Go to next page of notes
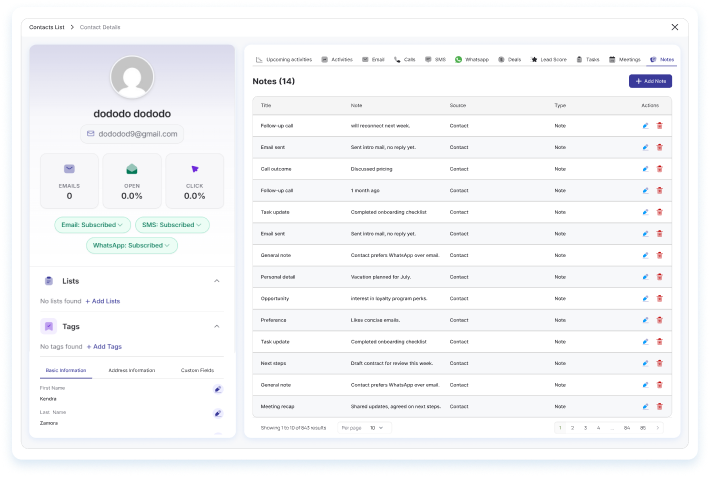The height and width of the screenshot is (477, 710). 657,428
